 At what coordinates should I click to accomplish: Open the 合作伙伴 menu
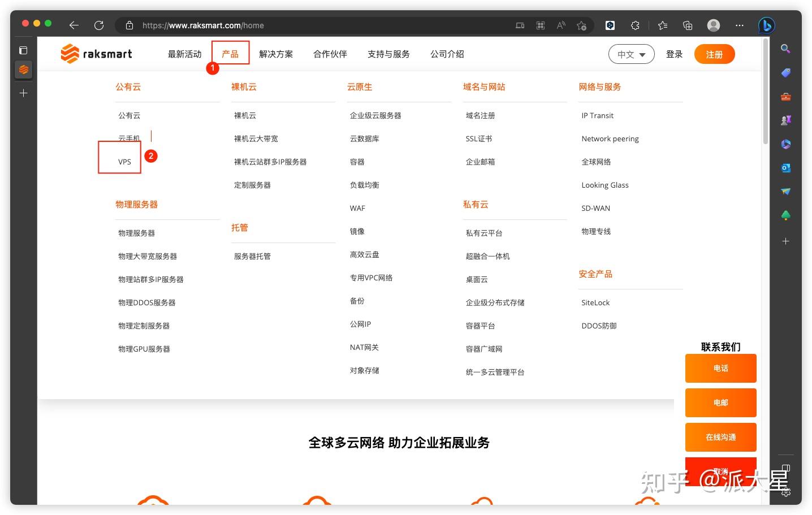coord(330,54)
